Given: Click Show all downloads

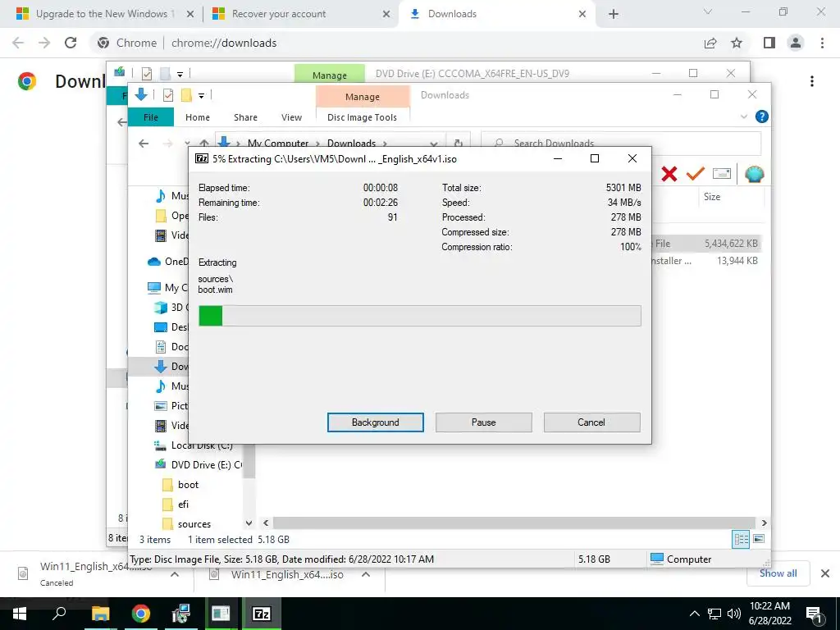Looking at the screenshot, I should (x=778, y=573).
